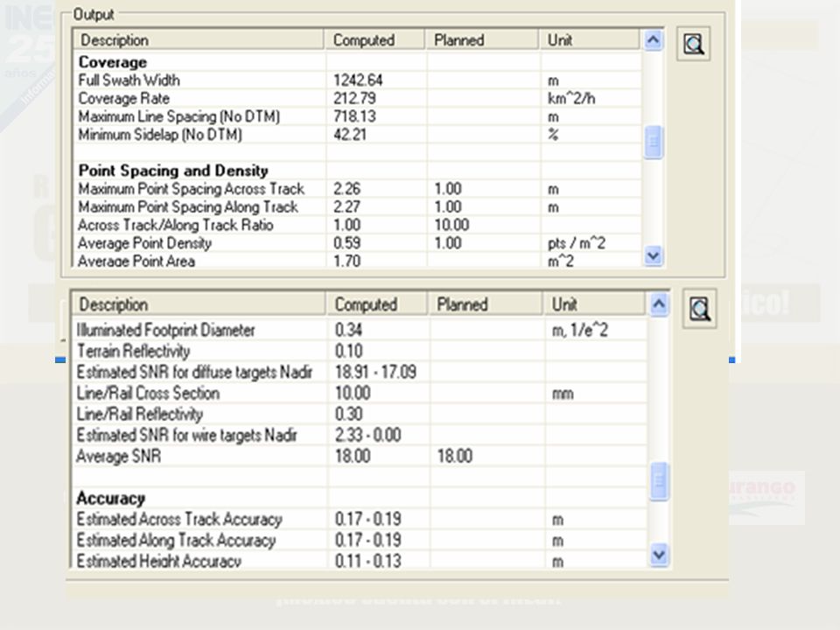Click the Unit column header above the Coverage rows
The image size is (840, 630).
coord(589,40)
